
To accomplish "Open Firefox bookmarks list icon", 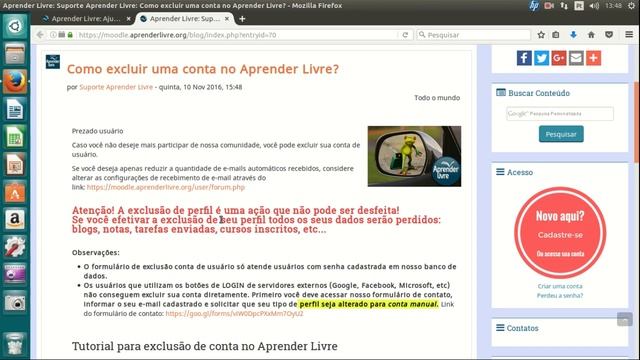I will 556,35.
